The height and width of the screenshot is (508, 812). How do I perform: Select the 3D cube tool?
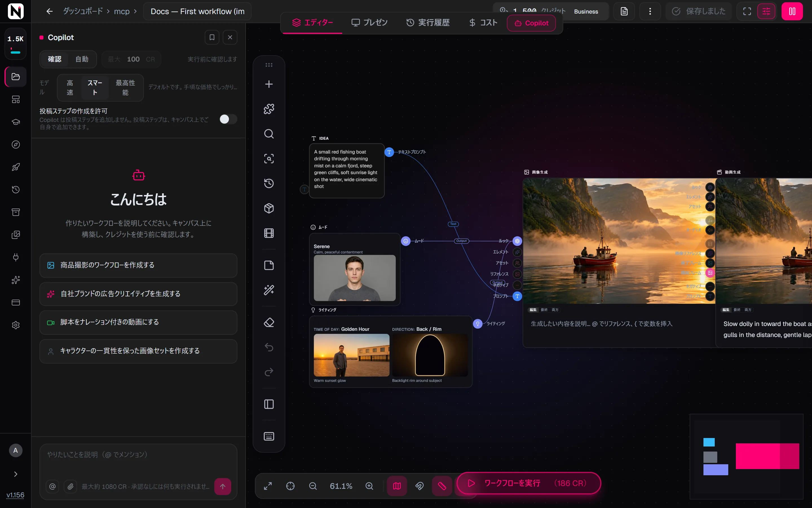coord(269,208)
